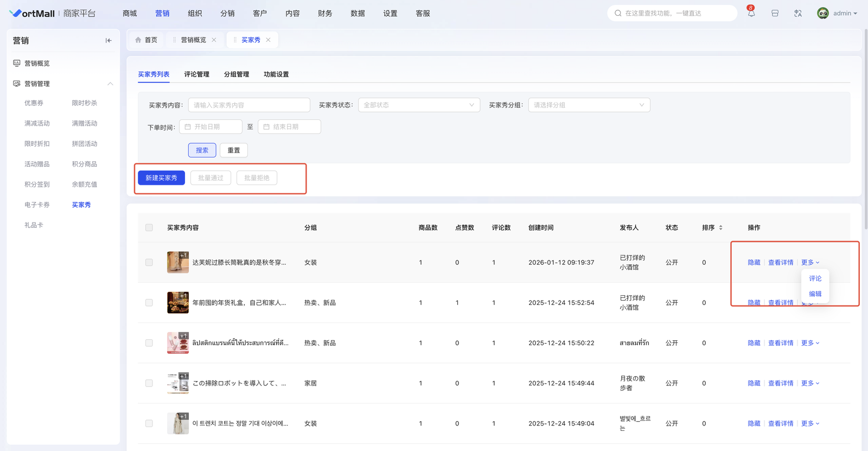This screenshot has width=868, height=451.
Task: Click the store front icon in header
Action: pos(775,14)
